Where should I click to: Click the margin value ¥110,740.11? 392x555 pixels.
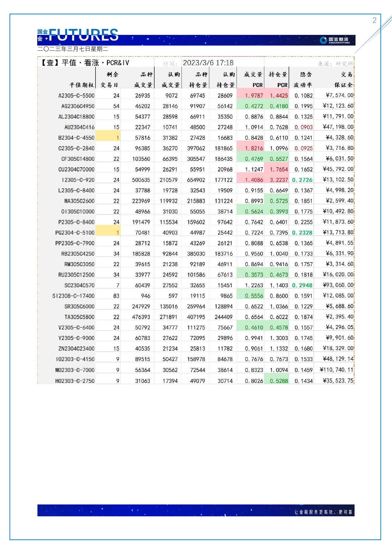(337, 370)
